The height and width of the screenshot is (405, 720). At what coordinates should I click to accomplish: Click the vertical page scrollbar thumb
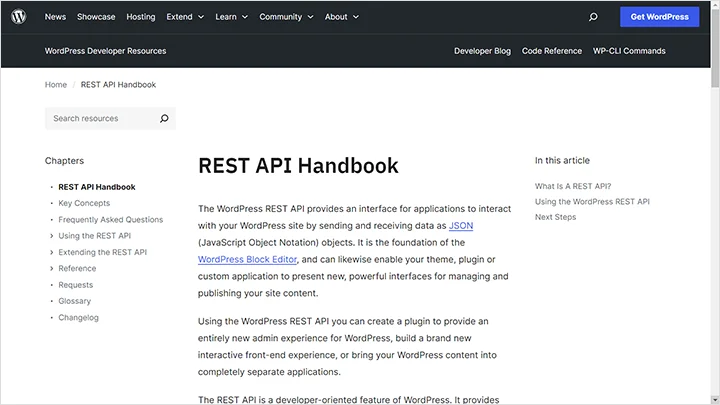point(715,47)
